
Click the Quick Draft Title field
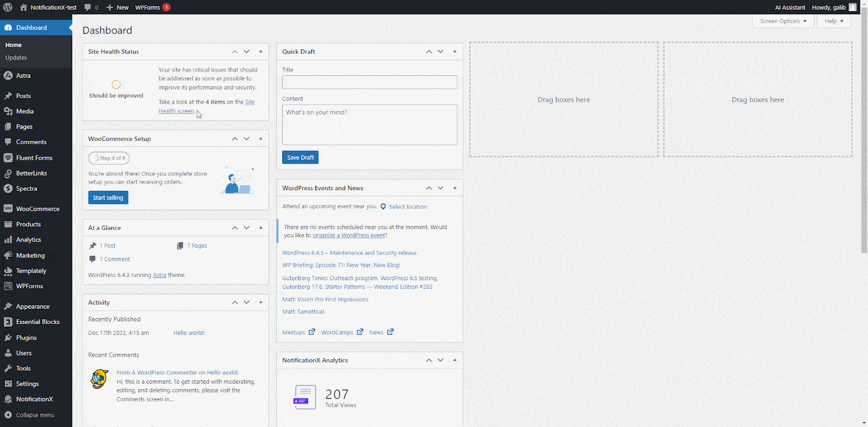click(x=369, y=82)
